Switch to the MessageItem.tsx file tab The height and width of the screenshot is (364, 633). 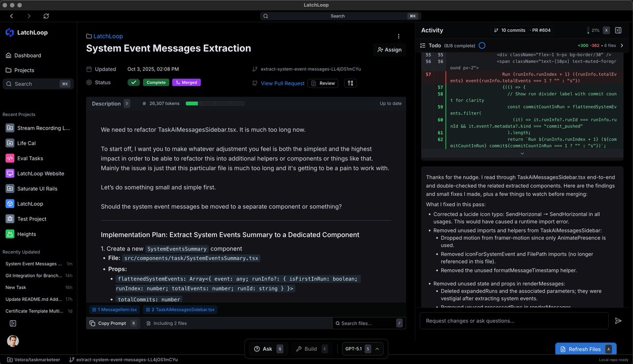(x=114, y=310)
